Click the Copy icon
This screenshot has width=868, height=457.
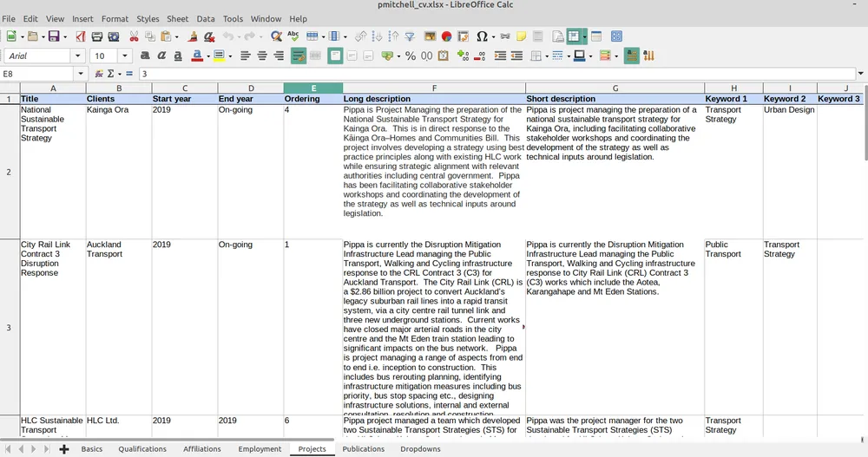(149, 36)
